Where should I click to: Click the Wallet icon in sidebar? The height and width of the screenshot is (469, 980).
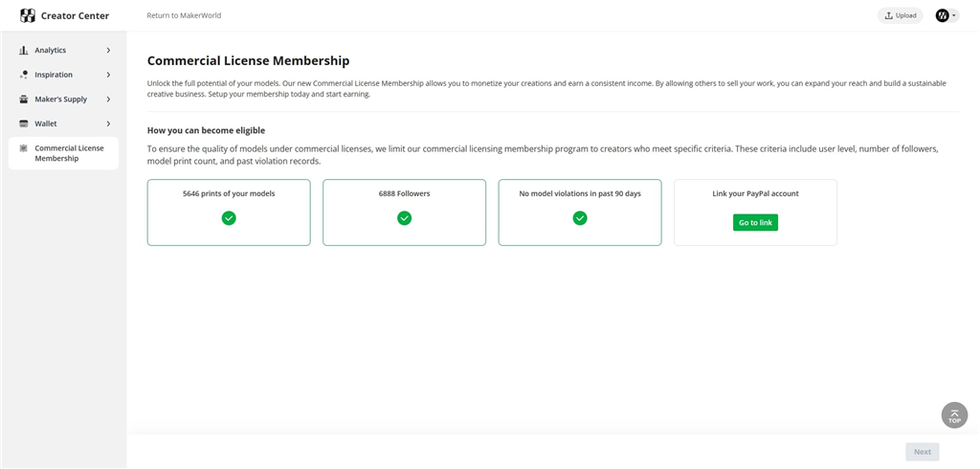coord(24,123)
